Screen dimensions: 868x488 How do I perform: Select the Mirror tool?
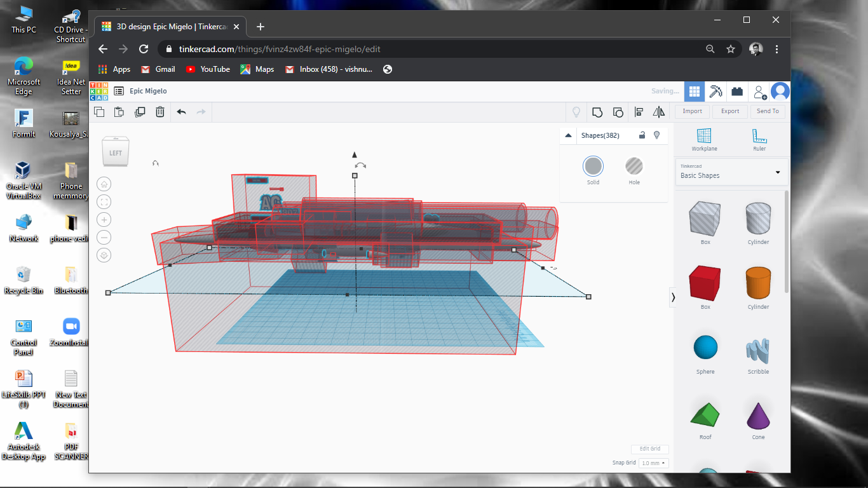click(x=659, y=112)
